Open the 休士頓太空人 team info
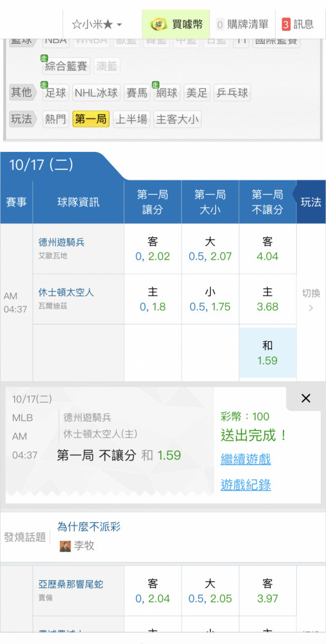Image resolution: width=326 pixels, height=644 pixels. click(66, 292)
